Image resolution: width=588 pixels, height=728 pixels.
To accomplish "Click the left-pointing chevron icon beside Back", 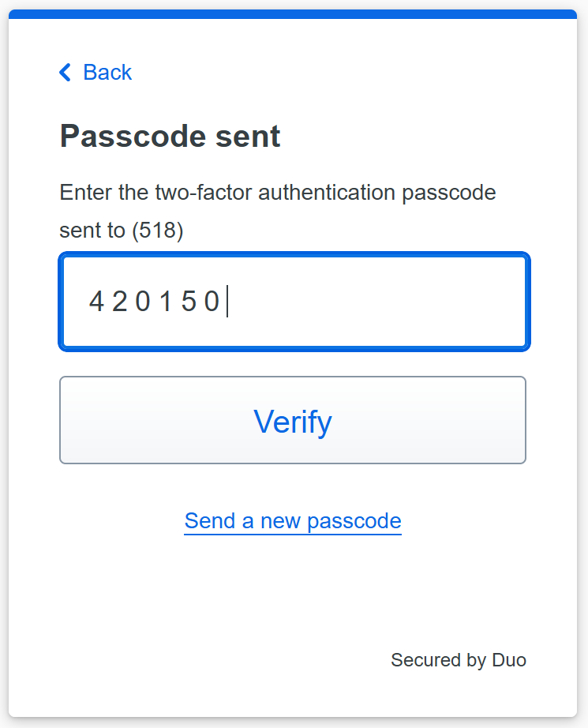I will [65, 72].
